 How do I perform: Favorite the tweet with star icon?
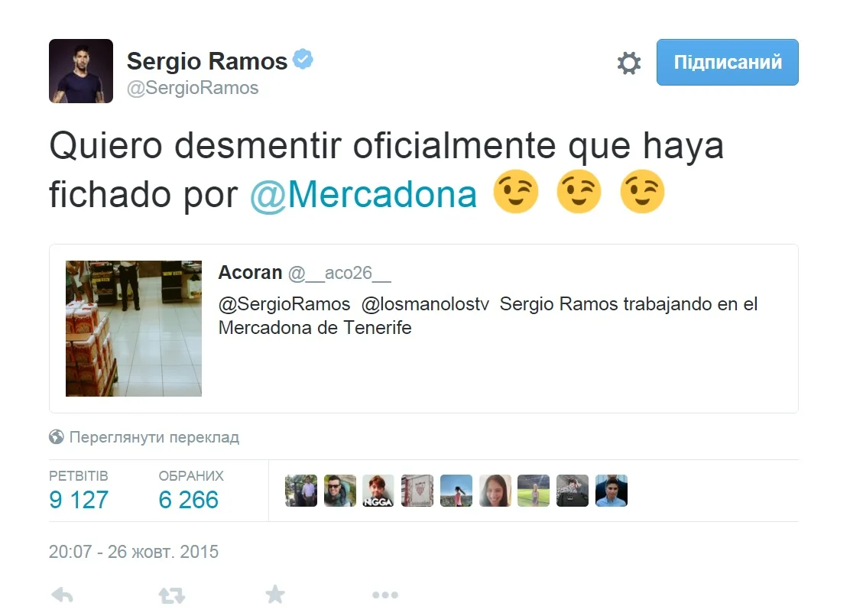[275, 595]
